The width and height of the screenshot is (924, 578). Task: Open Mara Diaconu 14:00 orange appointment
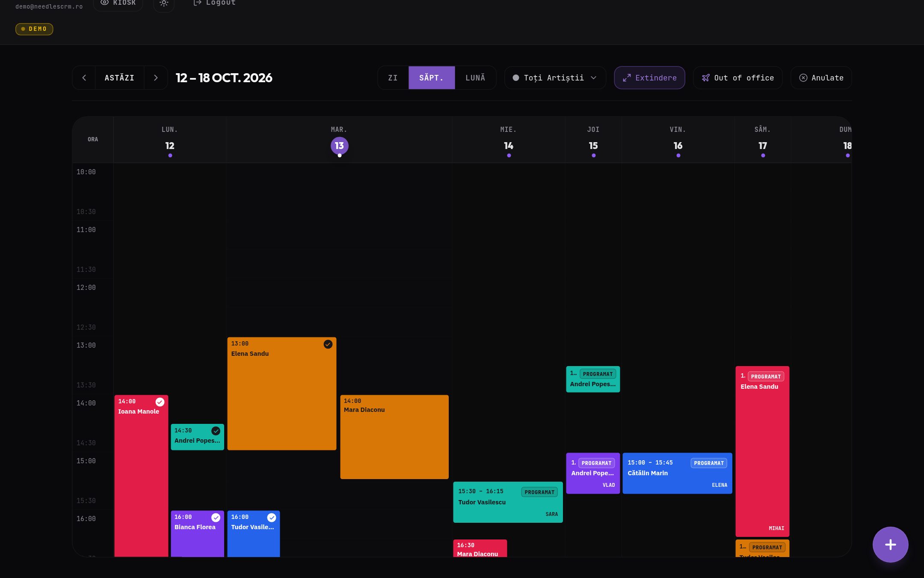[x=394, y=437]
